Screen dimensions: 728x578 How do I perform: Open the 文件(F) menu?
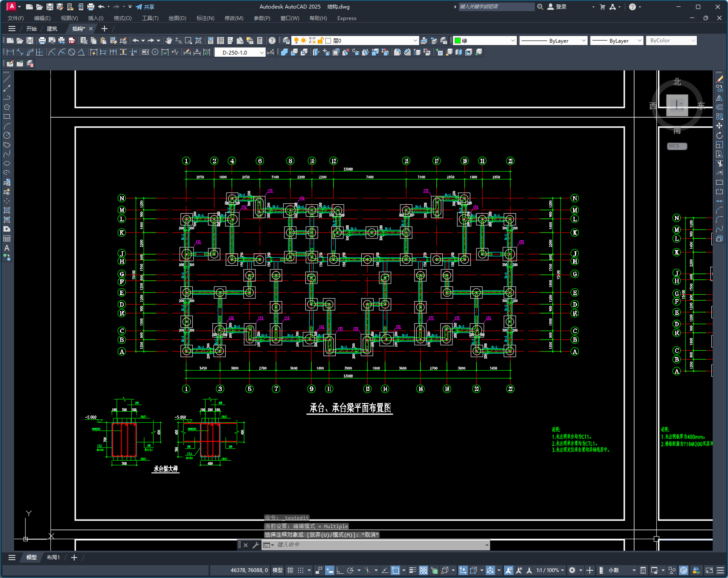pyautogui.click(x=16, y=18)
